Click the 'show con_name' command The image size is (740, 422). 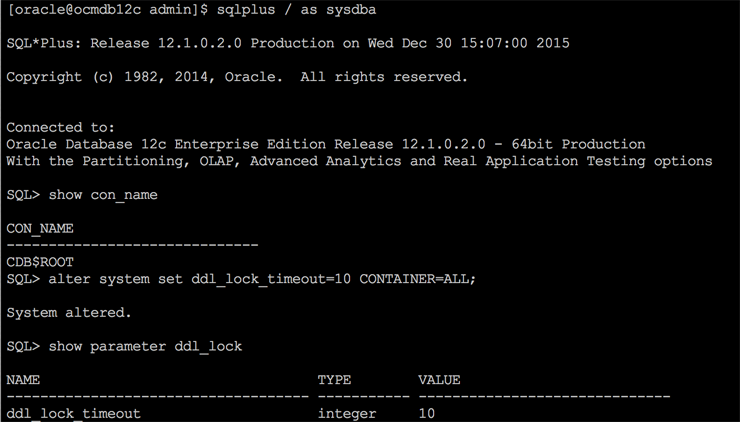[108, 195]
